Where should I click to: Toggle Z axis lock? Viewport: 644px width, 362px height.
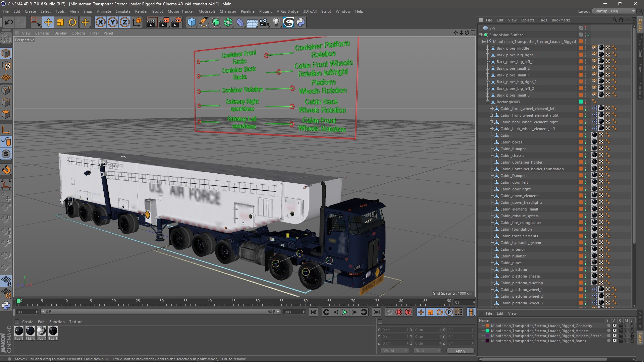[125, 22]
